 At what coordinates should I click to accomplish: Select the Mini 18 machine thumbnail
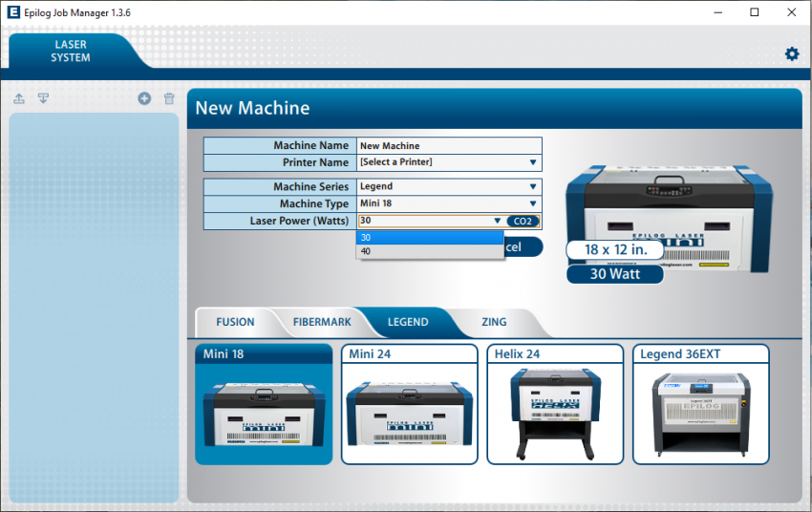click(x=264, y=405)
